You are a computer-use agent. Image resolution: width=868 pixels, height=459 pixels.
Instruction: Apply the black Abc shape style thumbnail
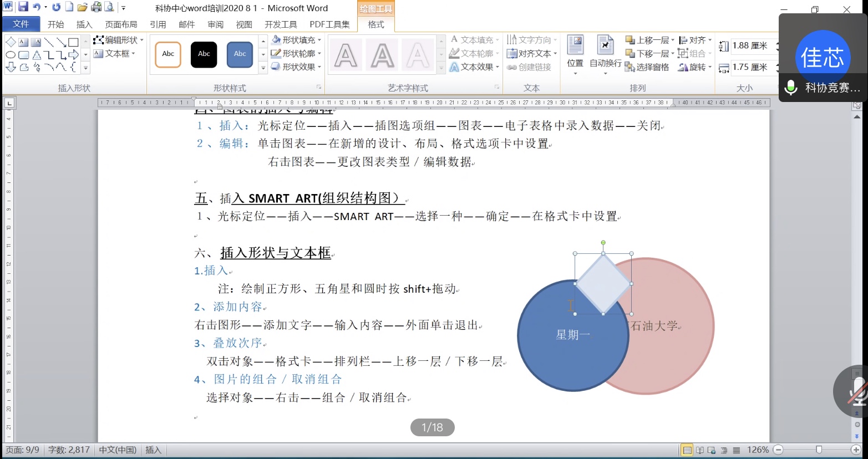point(204,54)
